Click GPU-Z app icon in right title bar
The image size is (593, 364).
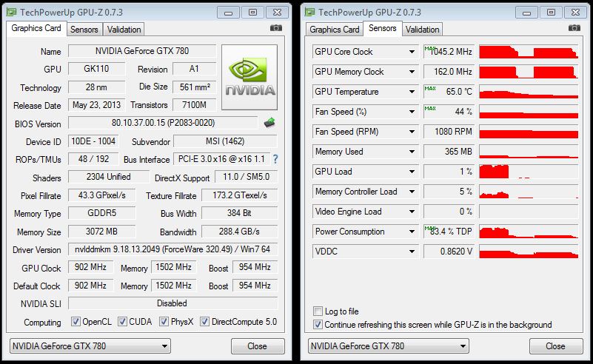[x=310, y=12]
